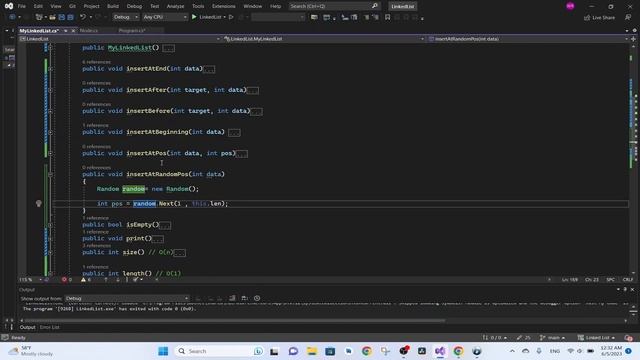Screen dimensions: 640x360
Task: Click File Explorer icon in taskbar
Action: click(x=312, y=351)
